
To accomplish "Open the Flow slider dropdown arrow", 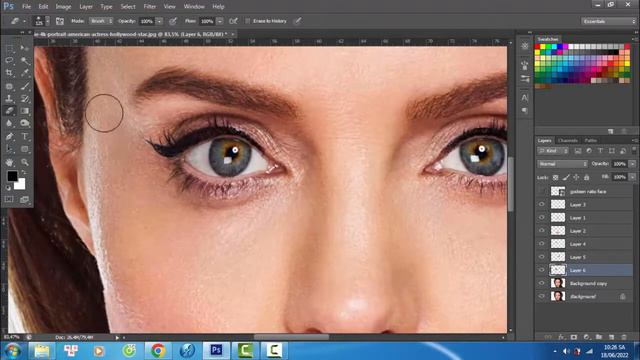I will (x=220, y=21).
